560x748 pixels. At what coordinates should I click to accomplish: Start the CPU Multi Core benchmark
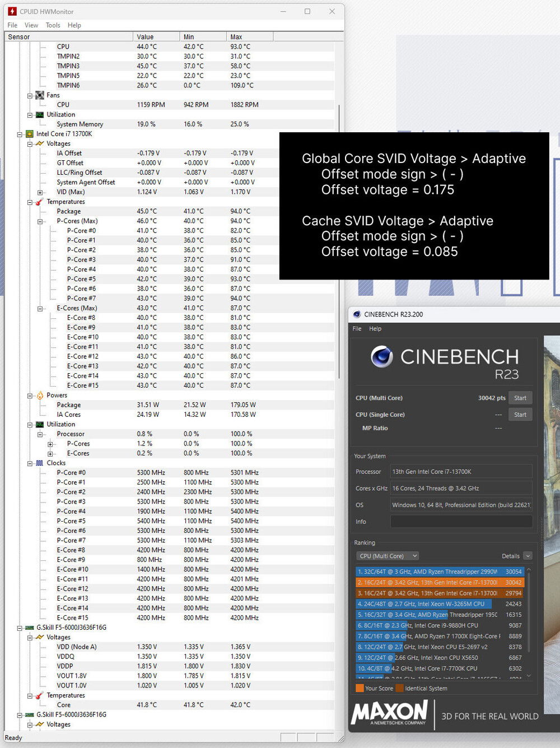[520, 398]
